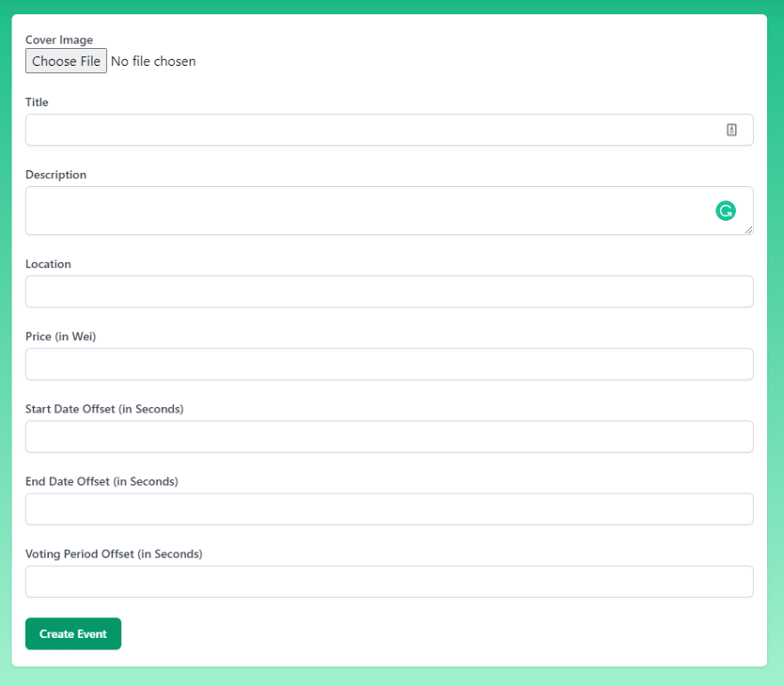This screenshot has width=784, height=686.
Task: Submit the form with Create Event
Action: [x=73, y=633]
